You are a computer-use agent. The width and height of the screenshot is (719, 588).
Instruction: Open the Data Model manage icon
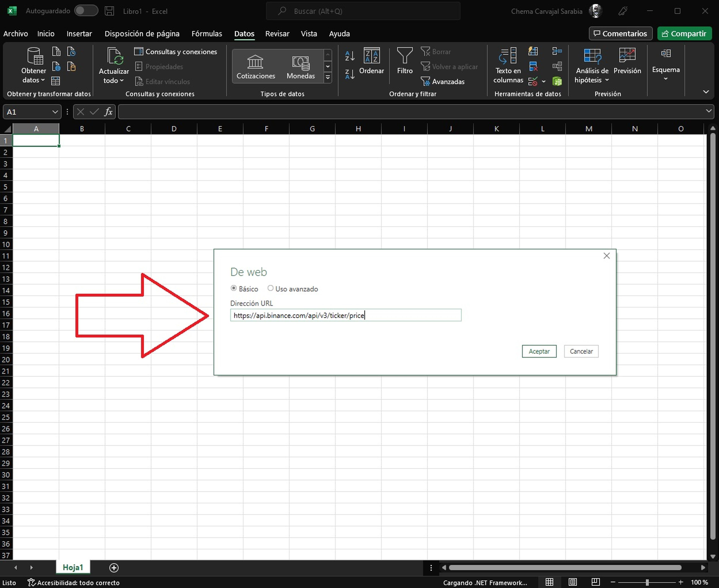coord(557,81)
